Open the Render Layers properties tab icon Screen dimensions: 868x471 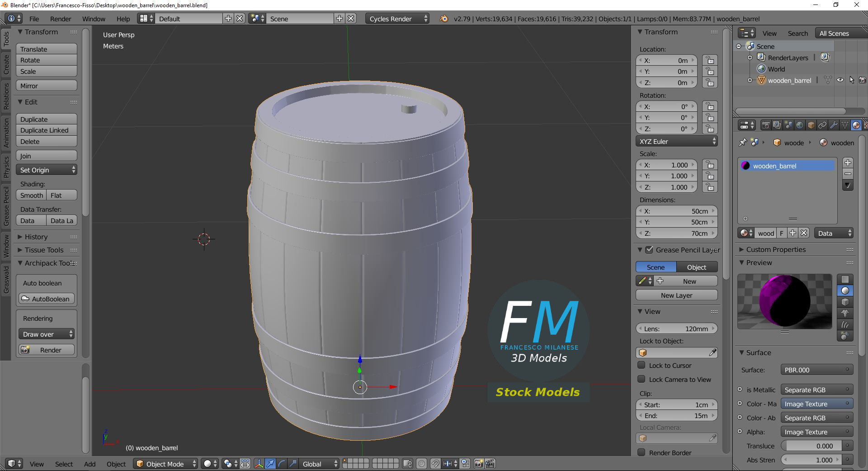coord(777,125)
